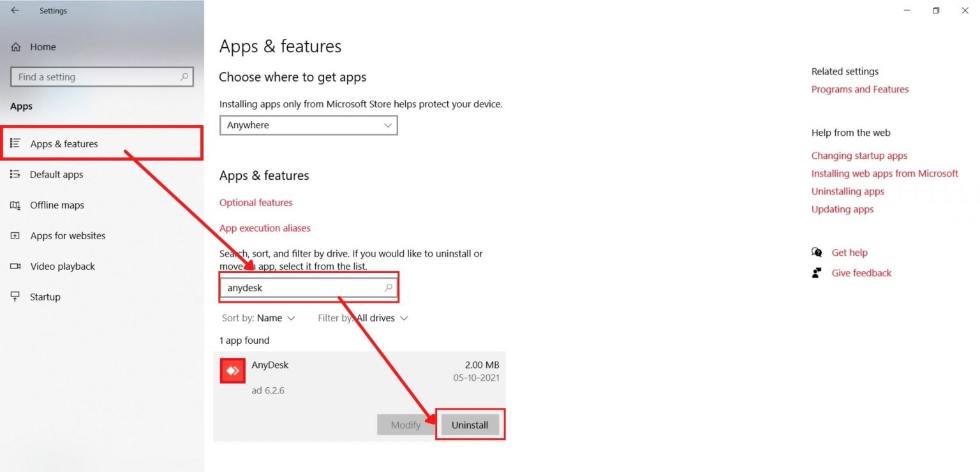Open Startup apps settings
Viewport: 980px width, 472px height.
pyautogui.click(x=45, y=297)
